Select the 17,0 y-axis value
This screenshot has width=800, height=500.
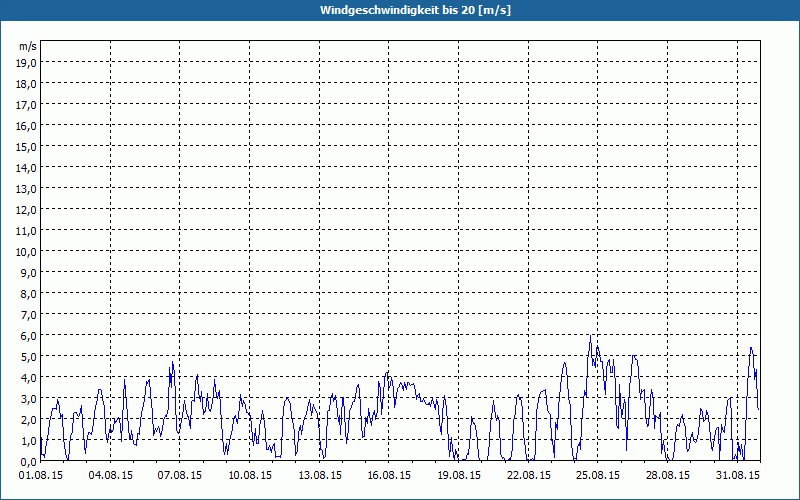[28, 105]
